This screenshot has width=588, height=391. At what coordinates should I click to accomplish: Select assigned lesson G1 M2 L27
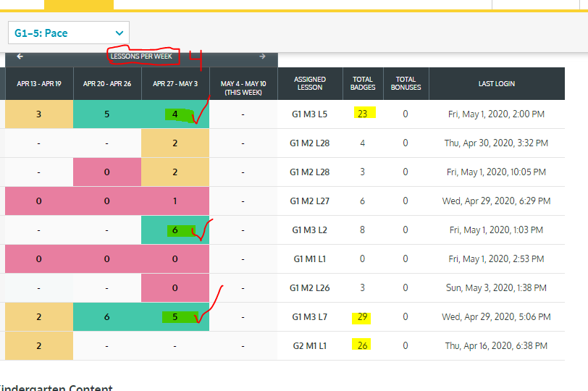pyautogui.click(x=310, y=201)
